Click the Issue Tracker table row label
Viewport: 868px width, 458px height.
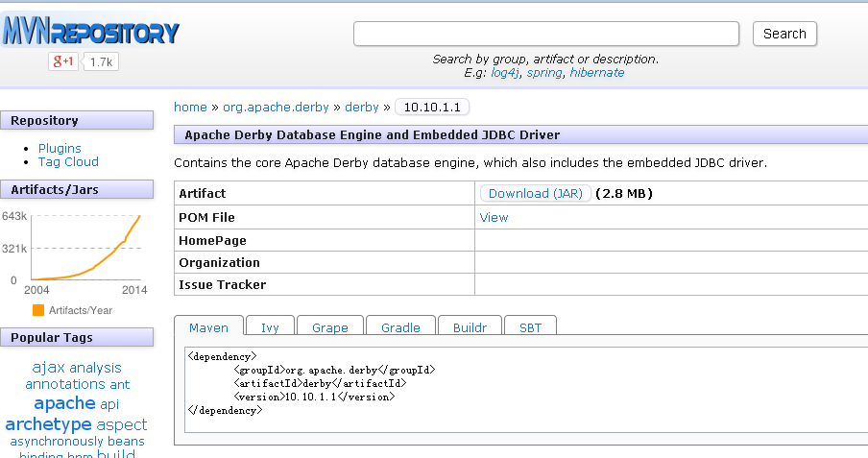click(x=223, y=284)
